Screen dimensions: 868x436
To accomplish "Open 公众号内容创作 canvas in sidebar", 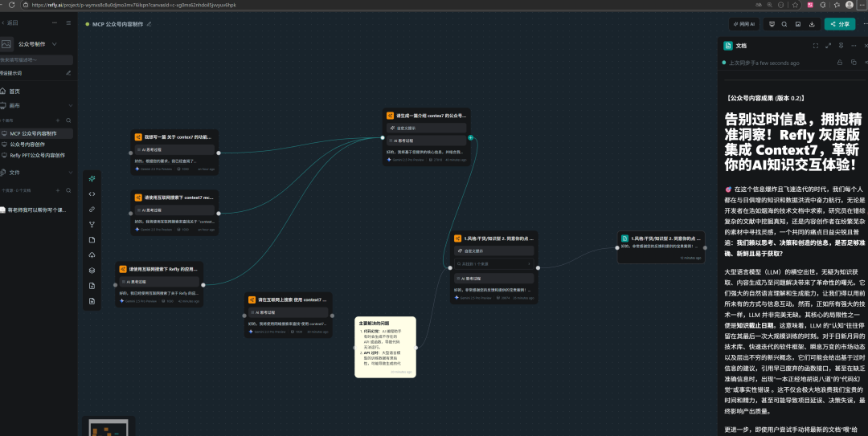I will tap(27, 145).
